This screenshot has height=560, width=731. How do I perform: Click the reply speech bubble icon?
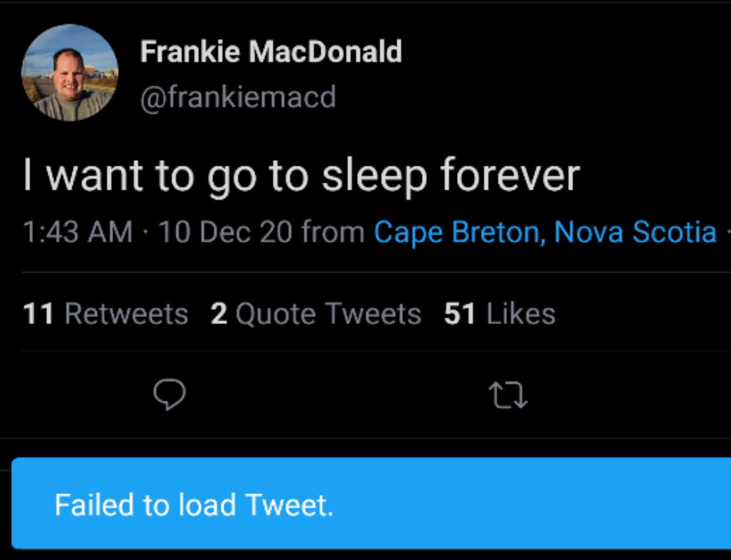[169, 394]
